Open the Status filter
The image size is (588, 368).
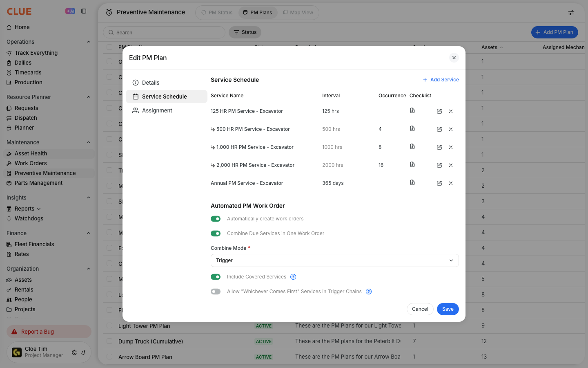pyautogui.click(x=245, y=32)
